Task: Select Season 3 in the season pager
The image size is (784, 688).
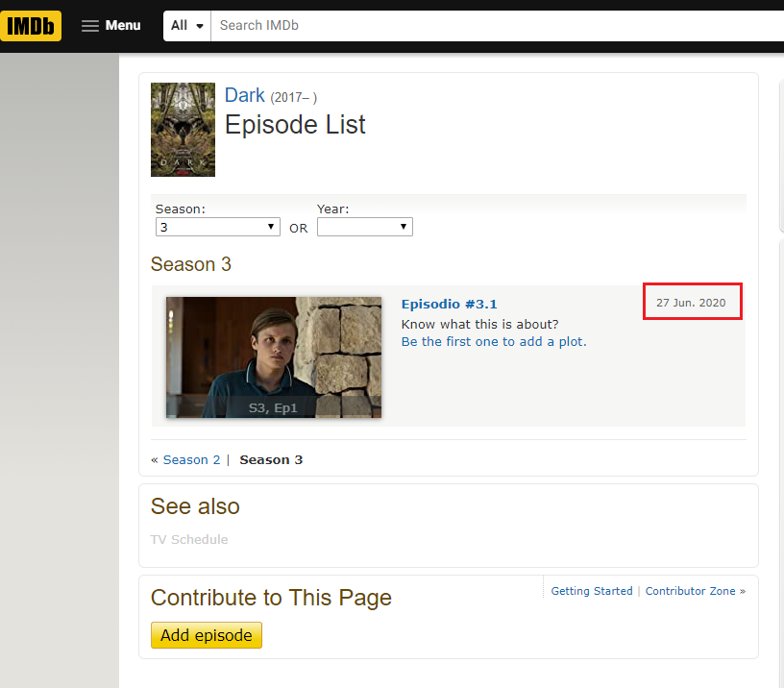Action: [271, 460]
